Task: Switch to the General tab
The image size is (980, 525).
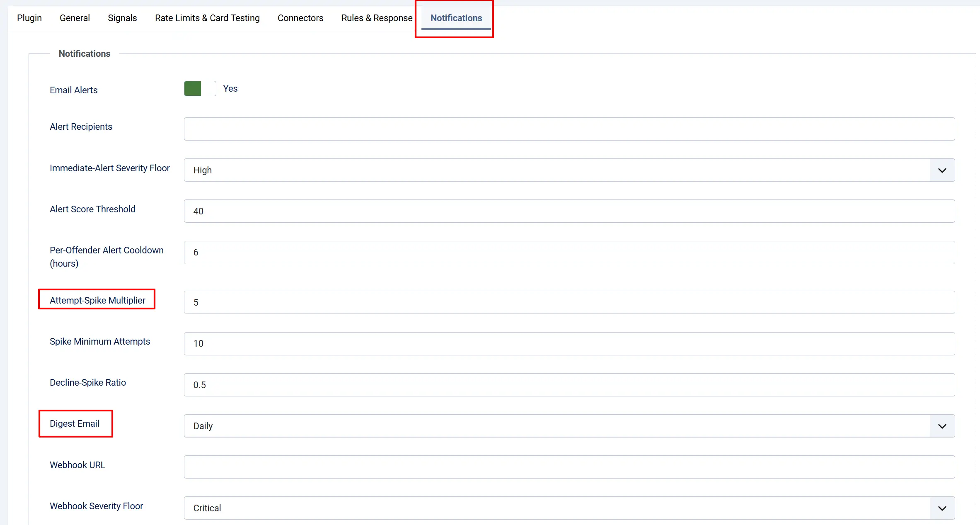Action: pyautogui.click(x=75, y=18)
